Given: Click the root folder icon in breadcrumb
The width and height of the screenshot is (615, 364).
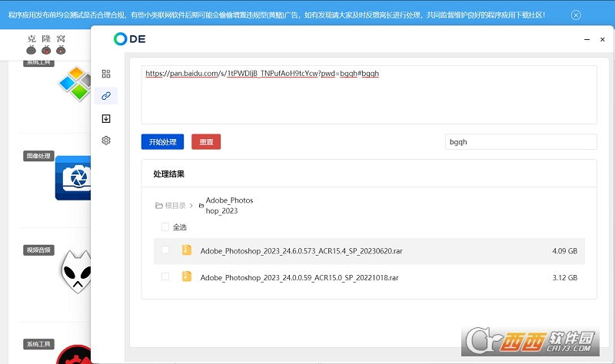Looking at the screenshot, I should coord(159,205).
